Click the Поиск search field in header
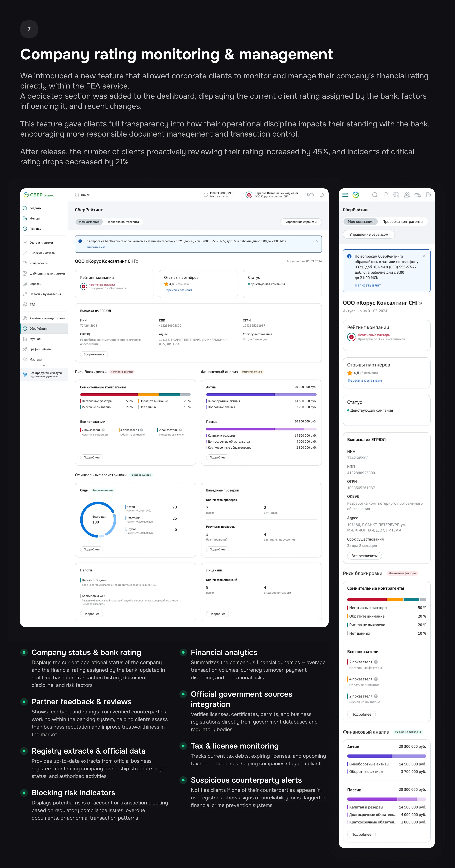Image resolution: width=455 pixels, height=868 pixels. (85, 195)
